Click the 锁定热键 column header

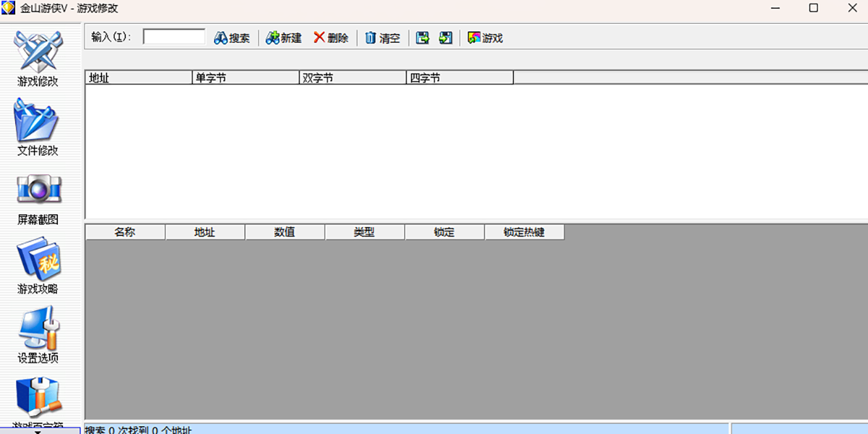(x=524, y=232)
